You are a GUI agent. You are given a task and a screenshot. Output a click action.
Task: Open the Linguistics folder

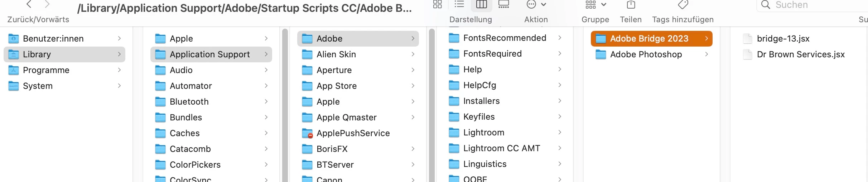pyautogui.click(x=505, y=164)
